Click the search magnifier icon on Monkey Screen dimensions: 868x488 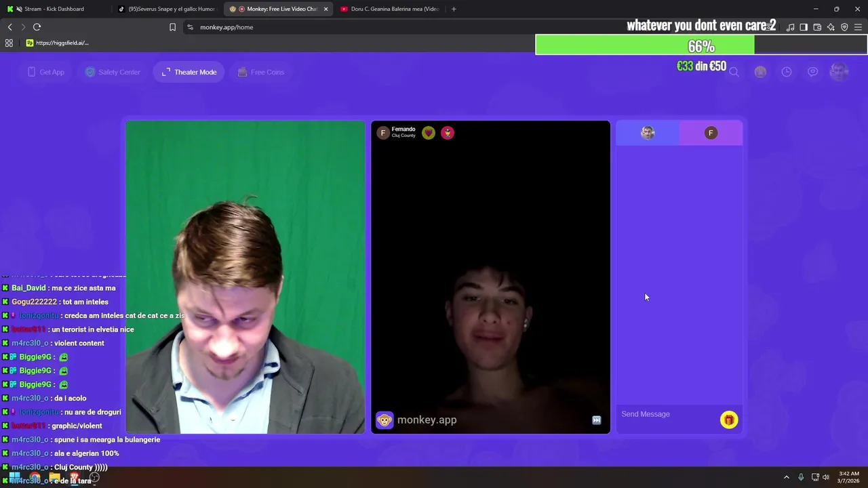(734, 72)
